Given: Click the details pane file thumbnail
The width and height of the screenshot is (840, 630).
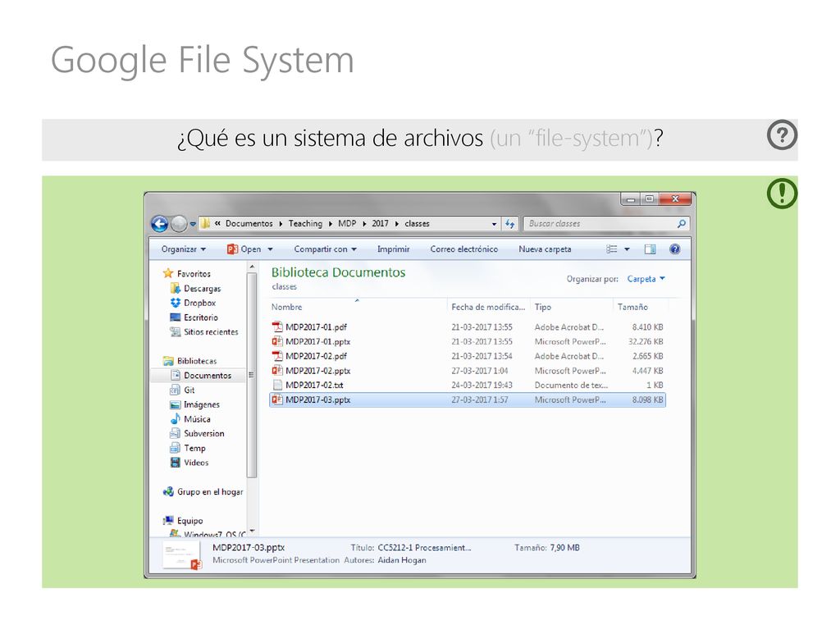Looking at the screenshot, I should (182, 556).
